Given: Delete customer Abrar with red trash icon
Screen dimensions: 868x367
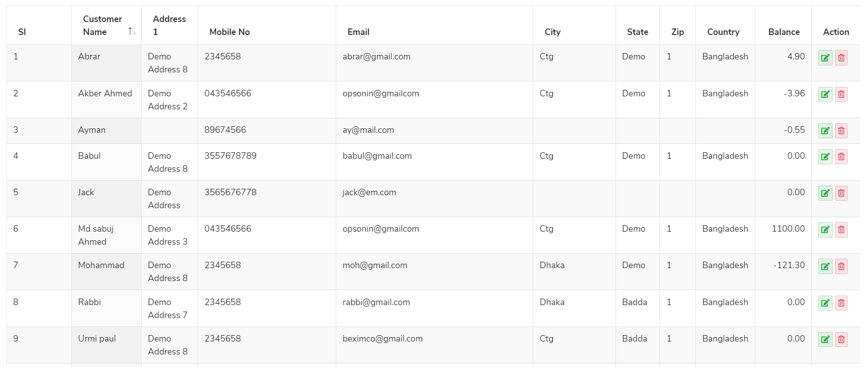Looking at the screenshot, I should (841, 58).
